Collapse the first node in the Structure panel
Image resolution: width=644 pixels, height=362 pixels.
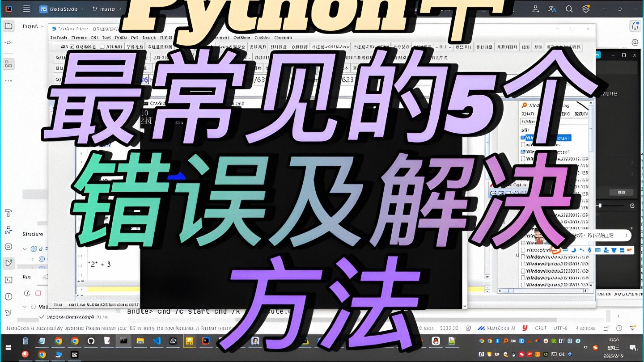[x=25, y=248]
